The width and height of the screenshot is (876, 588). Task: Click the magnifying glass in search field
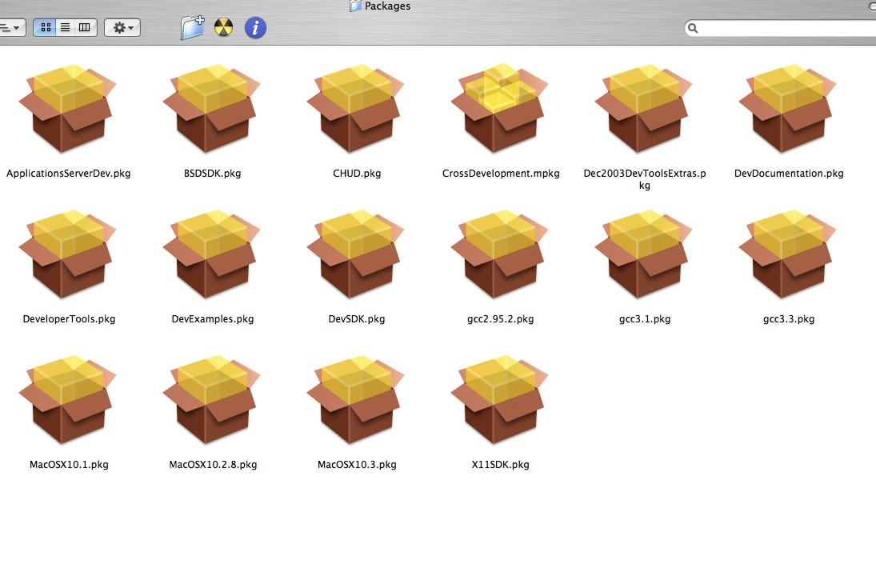click(x=693, y=28)
